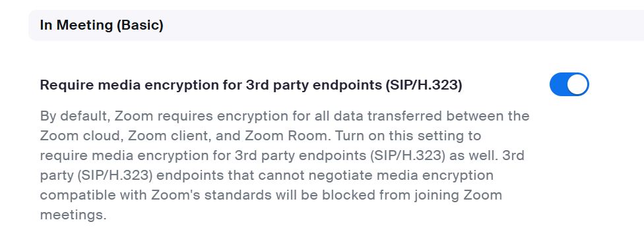Select the In Meeting (Basic) section header
Viewport: 644px width, 247px height.
coord(102,26)
